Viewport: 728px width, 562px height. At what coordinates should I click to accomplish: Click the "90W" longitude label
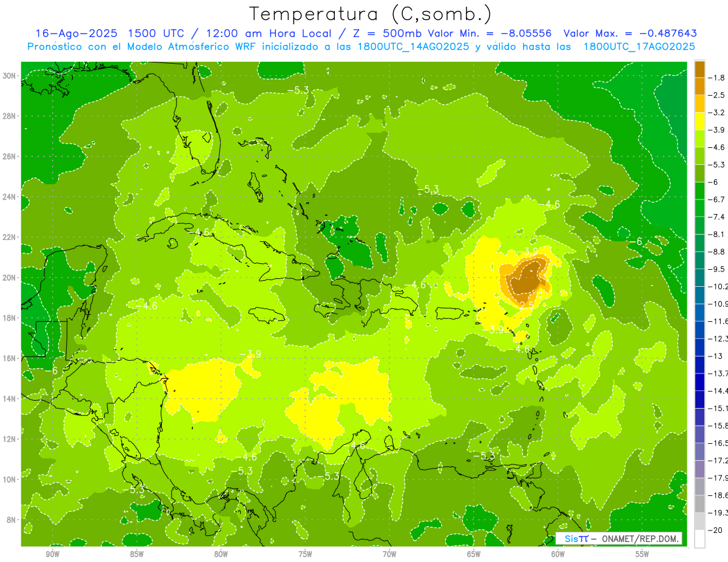pyautogui.click(x=52, y=554)
